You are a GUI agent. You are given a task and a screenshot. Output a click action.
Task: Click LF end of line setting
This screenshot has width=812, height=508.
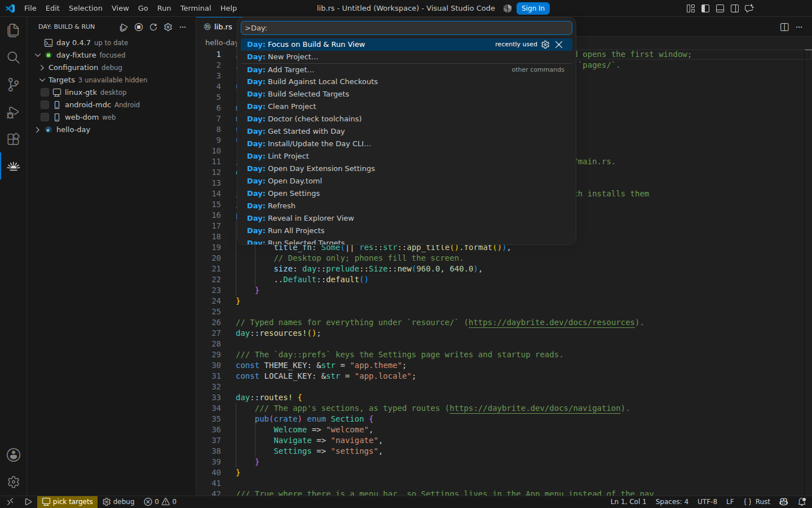(730, 502)
